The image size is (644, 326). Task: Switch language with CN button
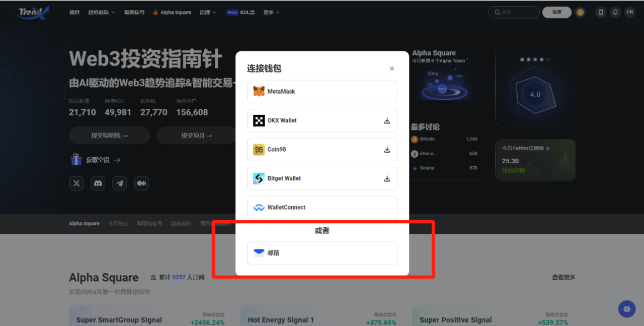[630, 12]
